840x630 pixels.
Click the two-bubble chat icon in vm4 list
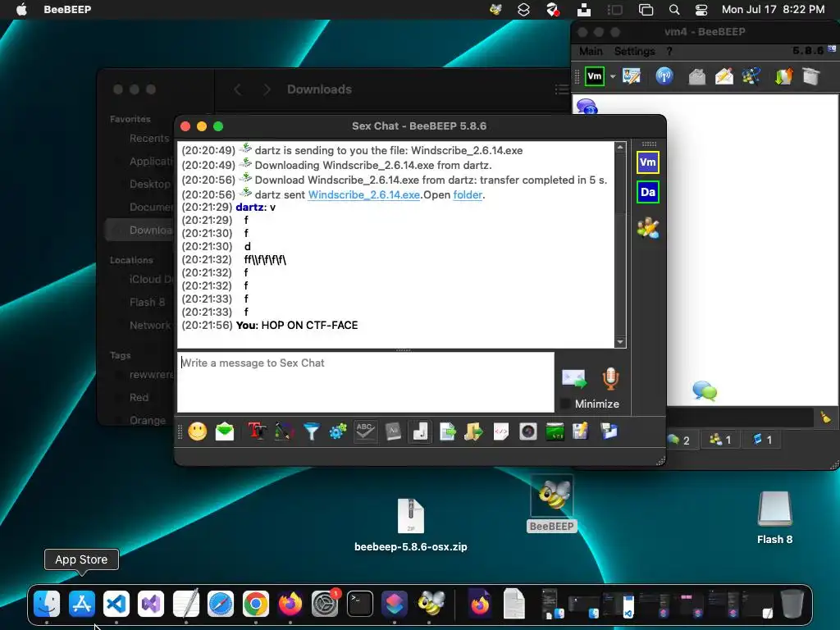click(705, 390)
